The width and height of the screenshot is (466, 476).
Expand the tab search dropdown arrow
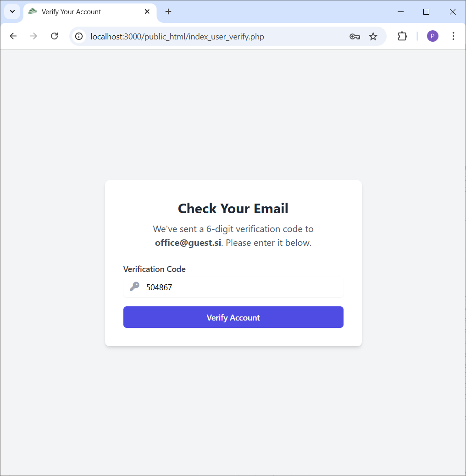pyautogui.click(x=12, y=11)
